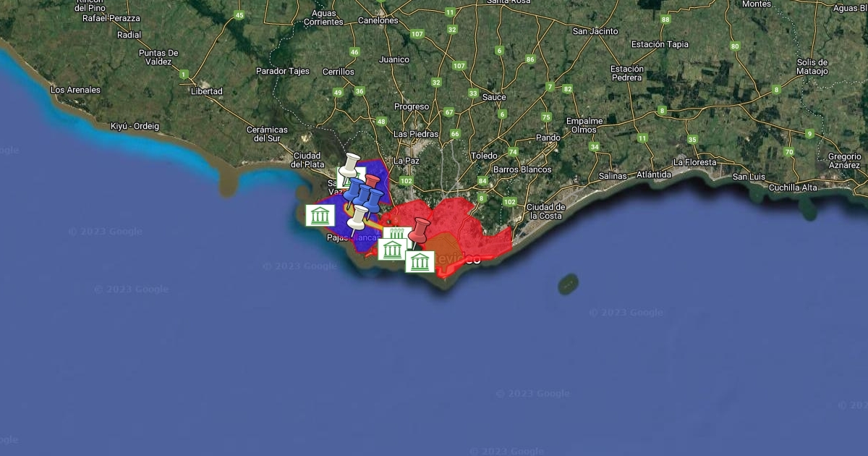
Task: Click the Juanico label
Action: click(x=394, y=59)
